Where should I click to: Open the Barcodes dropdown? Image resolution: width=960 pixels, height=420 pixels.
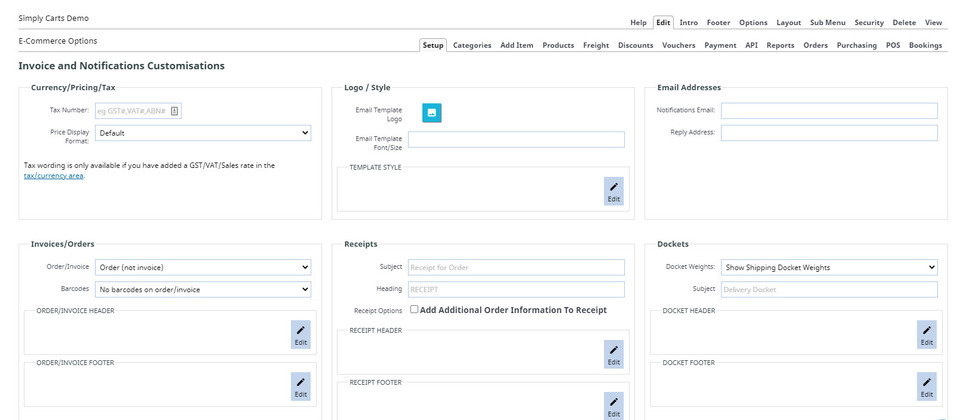click(203, 289)
